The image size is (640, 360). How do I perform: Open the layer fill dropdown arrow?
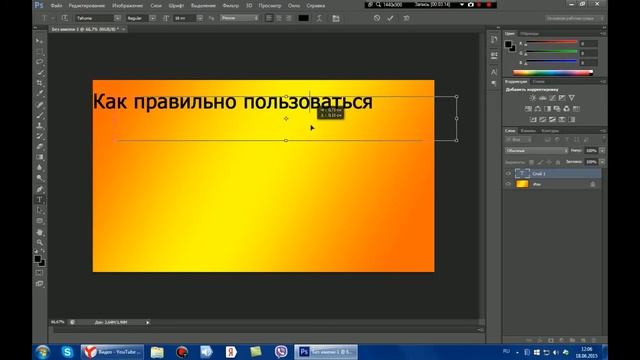point(602,162)
